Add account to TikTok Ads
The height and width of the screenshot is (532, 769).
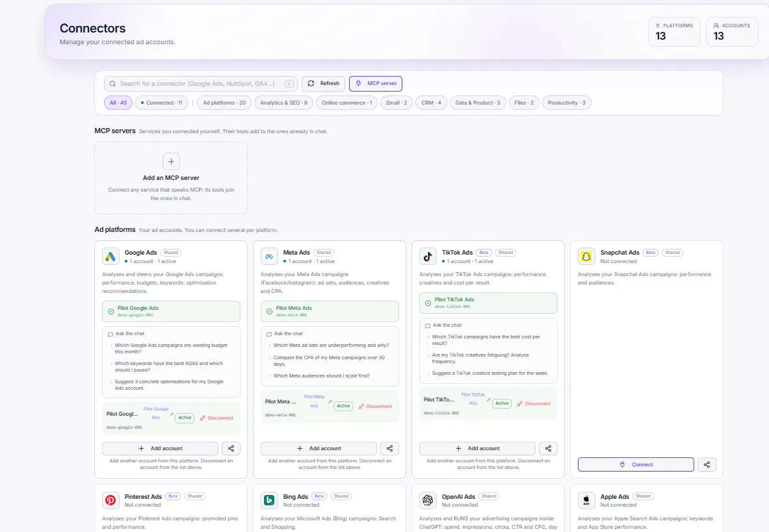[477, 448]
